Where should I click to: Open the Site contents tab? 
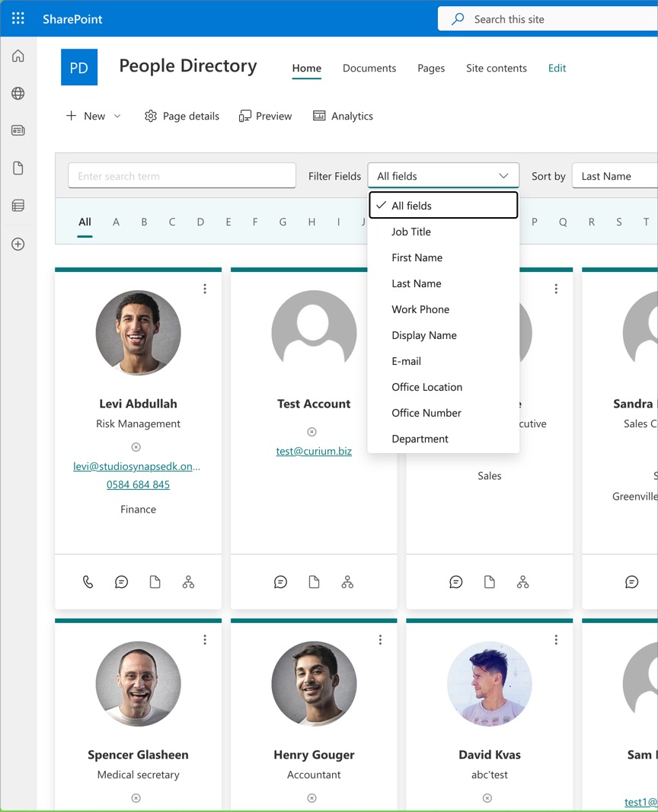coord(496,68)
